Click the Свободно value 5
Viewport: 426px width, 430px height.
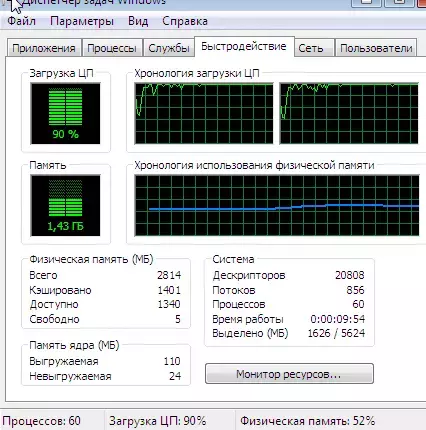point(178,319)
